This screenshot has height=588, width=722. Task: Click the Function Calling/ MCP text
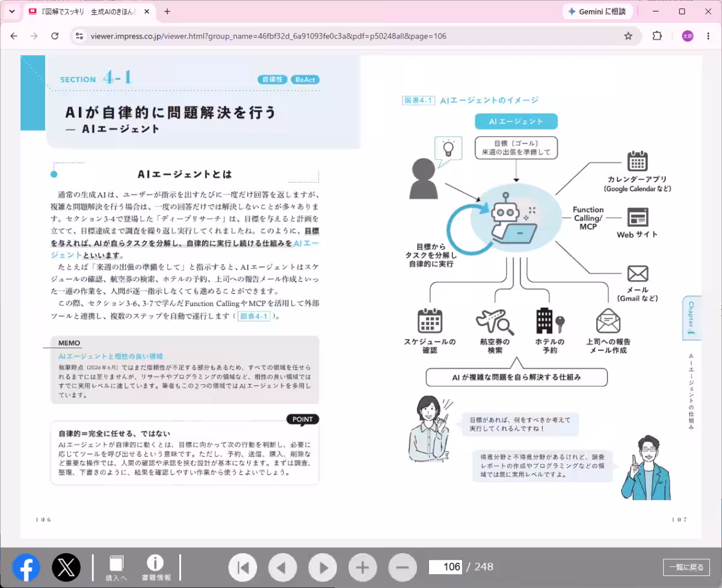pyautogui.click(x=588, y=218)
